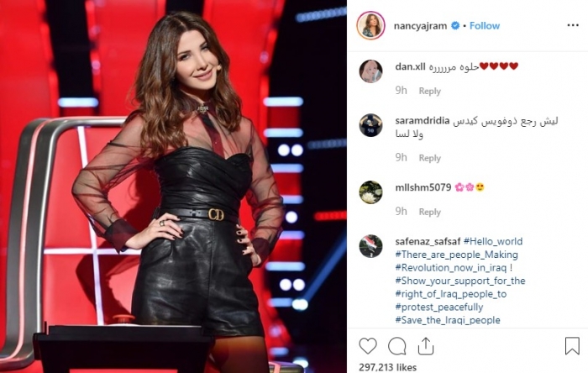Reply to mllshm5079's comment
The width and height of the screenshot is (588, 373).
pyautogui.click(x=430, y=213)
